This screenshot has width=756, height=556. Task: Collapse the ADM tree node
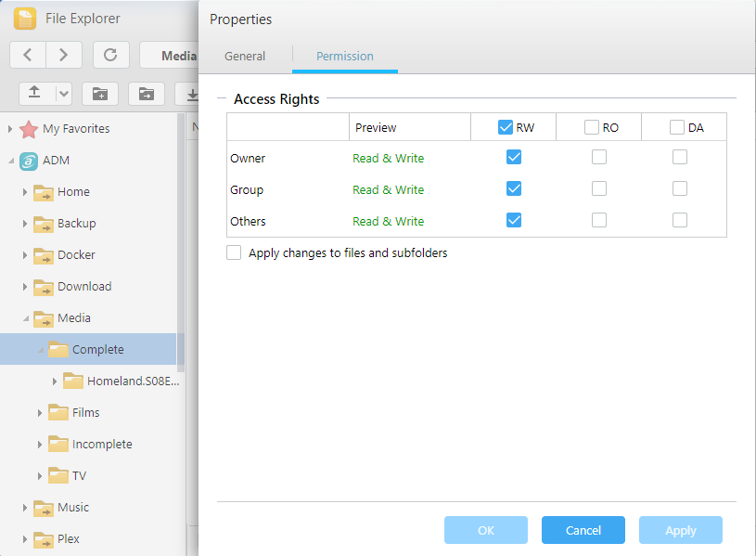click(x=10, y=161)
